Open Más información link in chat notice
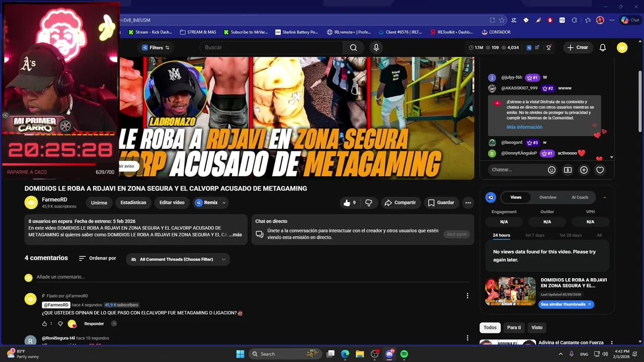The image size is (644, 362). [524, 127]
